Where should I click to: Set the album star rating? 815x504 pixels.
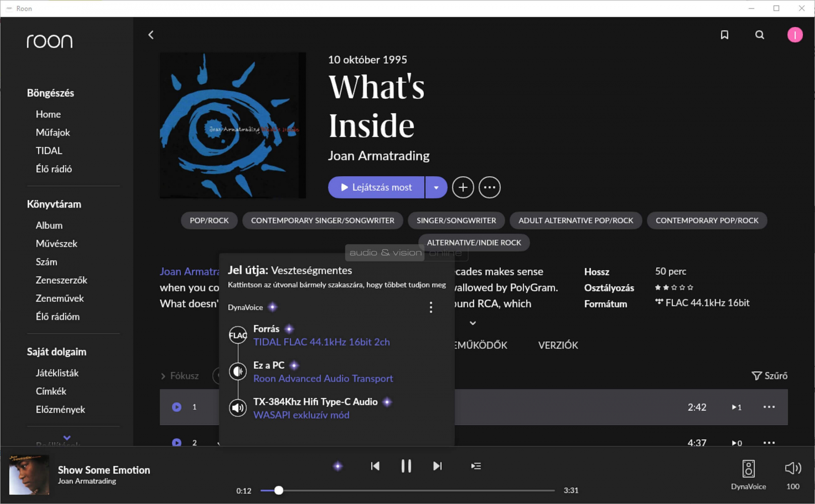674,287
